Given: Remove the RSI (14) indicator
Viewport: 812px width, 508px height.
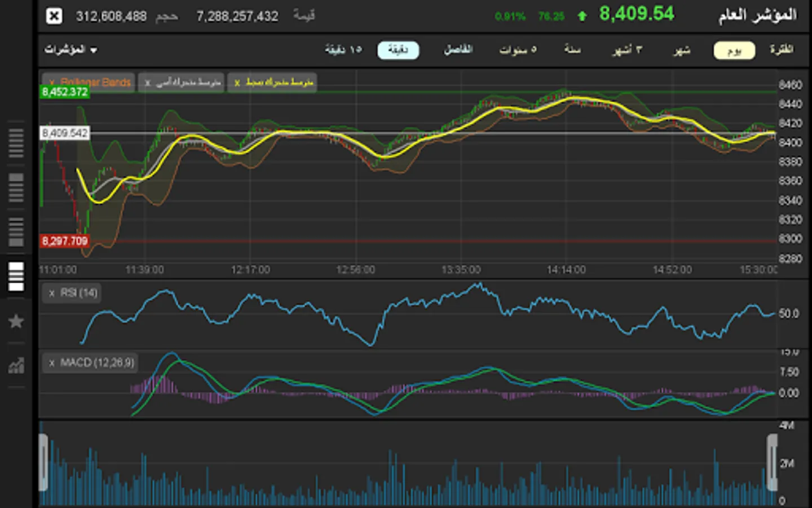Looking at the screenshot, I should [52, 293].
